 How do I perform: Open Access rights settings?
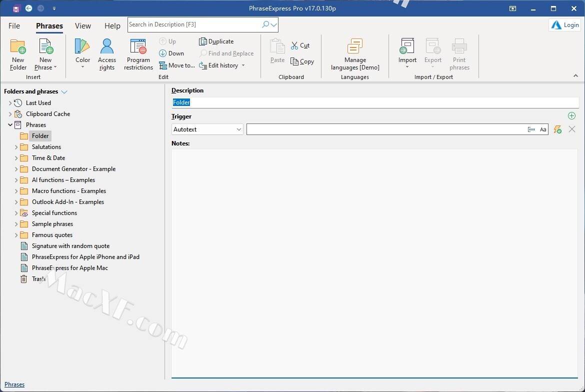[x=106, y=54]
